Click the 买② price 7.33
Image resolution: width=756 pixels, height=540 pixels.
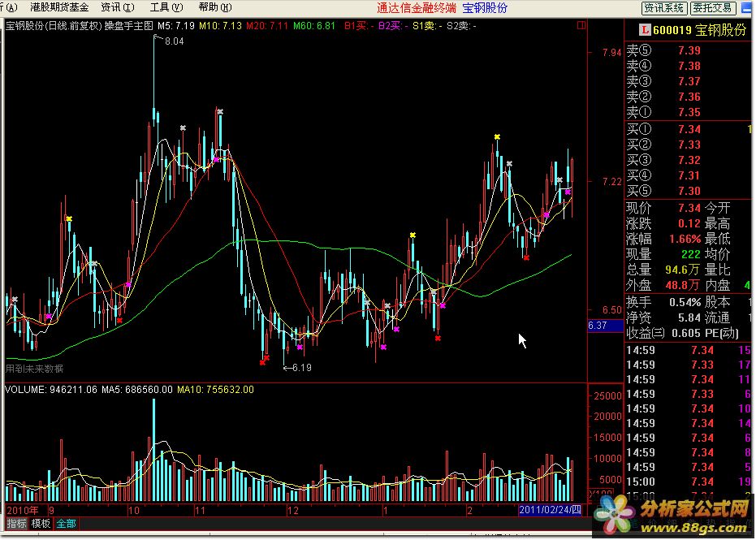pyautogui.click(x=689, y=145)
